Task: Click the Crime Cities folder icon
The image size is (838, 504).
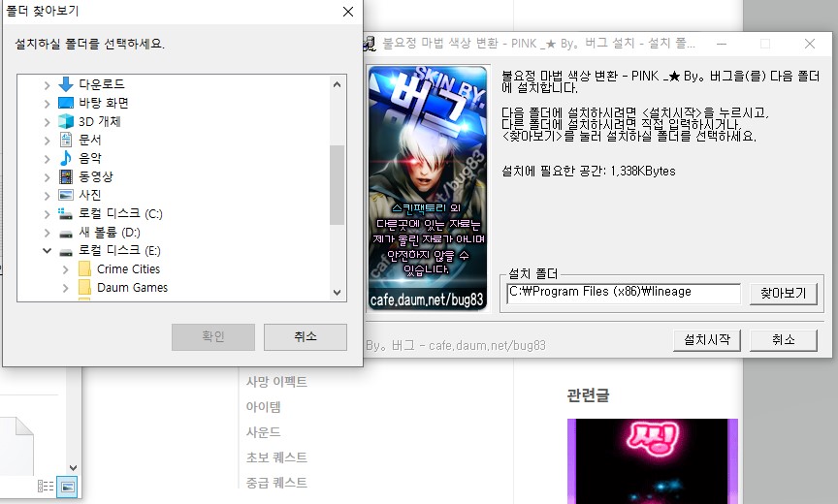Action: click(x=84, y=268)
